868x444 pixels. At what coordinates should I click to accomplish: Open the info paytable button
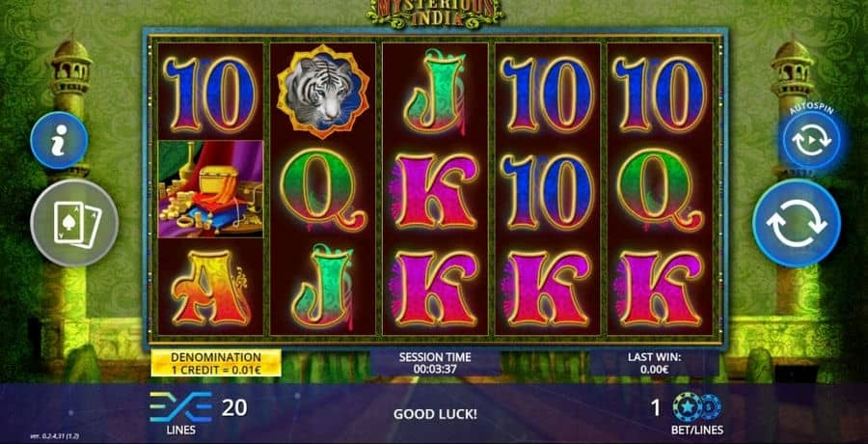[x=59, y=140]
